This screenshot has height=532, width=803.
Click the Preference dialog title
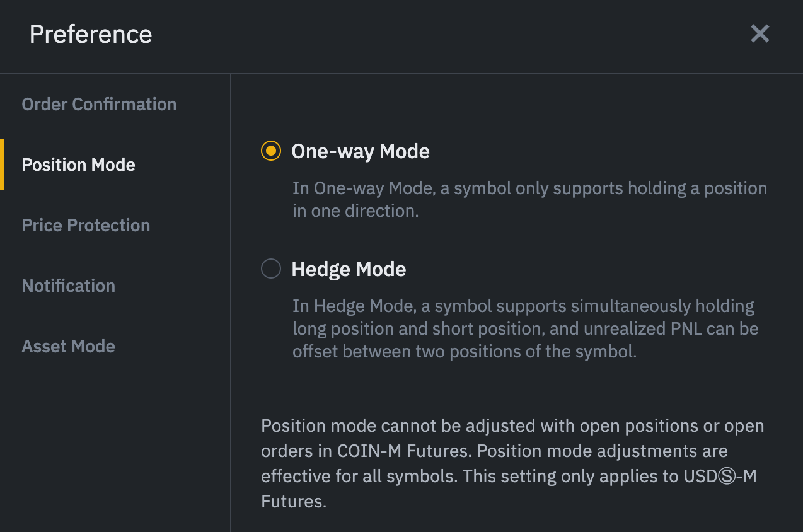[x=90, y=35]
